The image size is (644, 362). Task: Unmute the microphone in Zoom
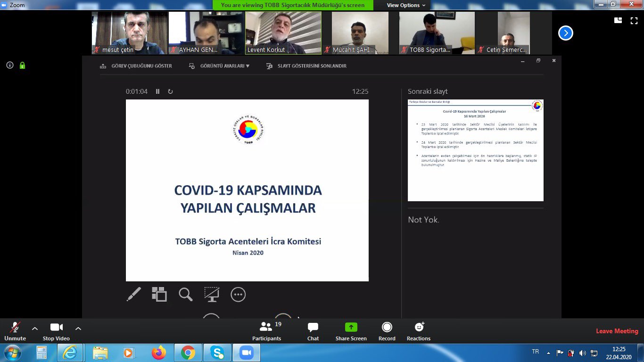(x=15, y=331)
